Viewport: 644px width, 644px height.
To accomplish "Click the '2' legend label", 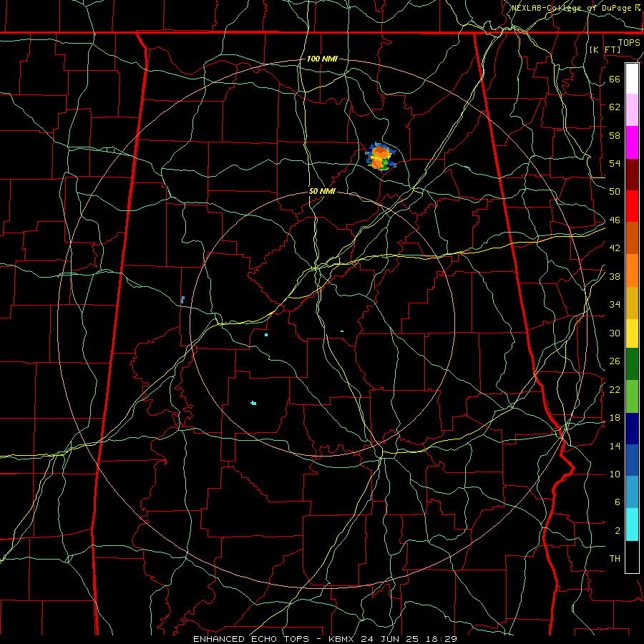I will (617, 531).
